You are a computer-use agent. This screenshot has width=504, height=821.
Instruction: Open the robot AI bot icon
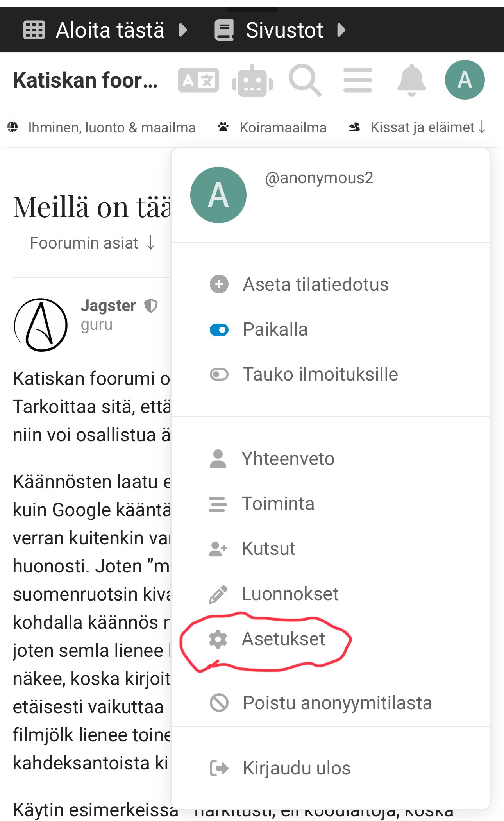pos(252,80)
